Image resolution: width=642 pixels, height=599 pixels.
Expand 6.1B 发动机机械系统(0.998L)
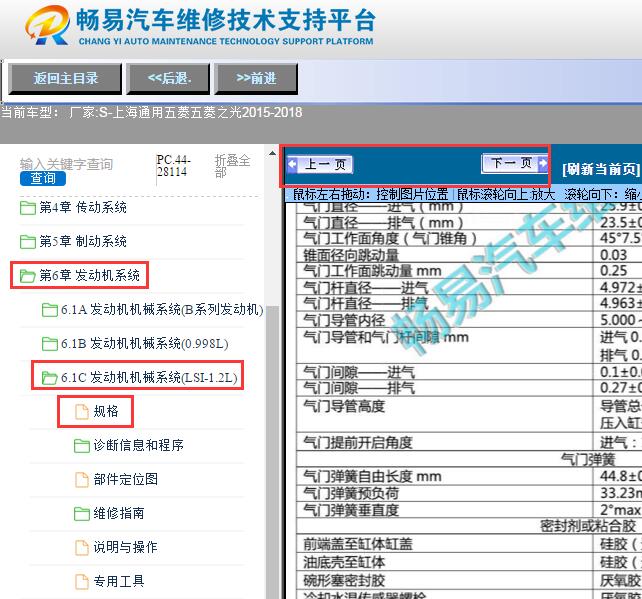145,344
